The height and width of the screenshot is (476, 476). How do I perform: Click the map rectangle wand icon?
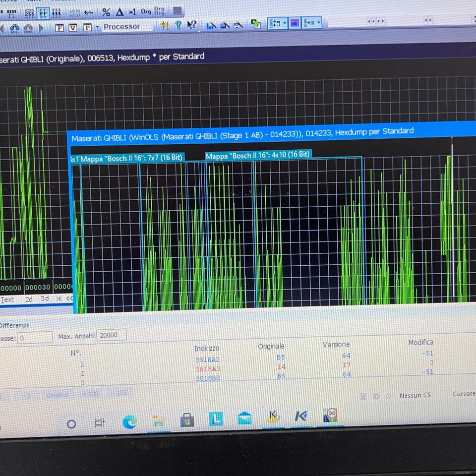tap(225, 25)
